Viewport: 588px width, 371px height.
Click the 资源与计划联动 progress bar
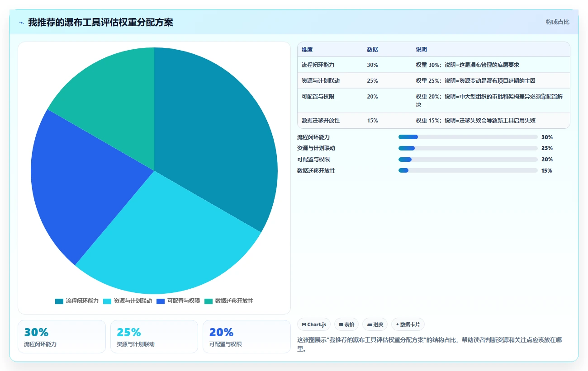point(468,148)
